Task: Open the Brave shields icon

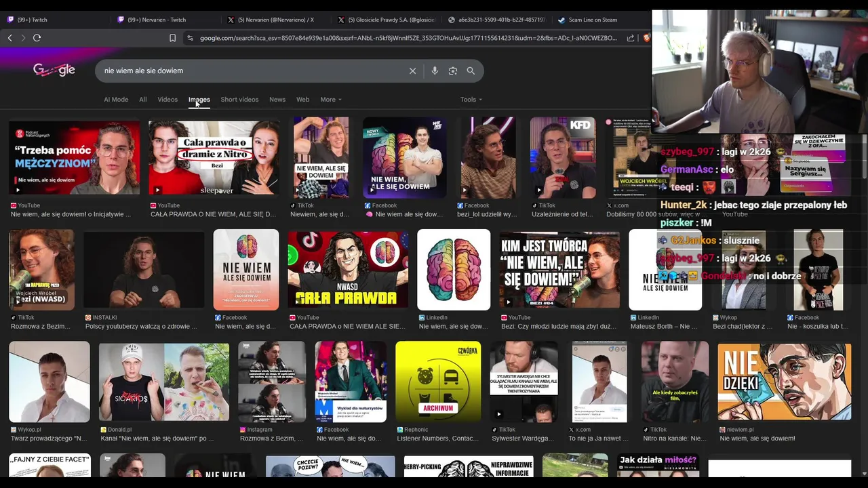Action: pyautogui.click(x=646, y=38)
